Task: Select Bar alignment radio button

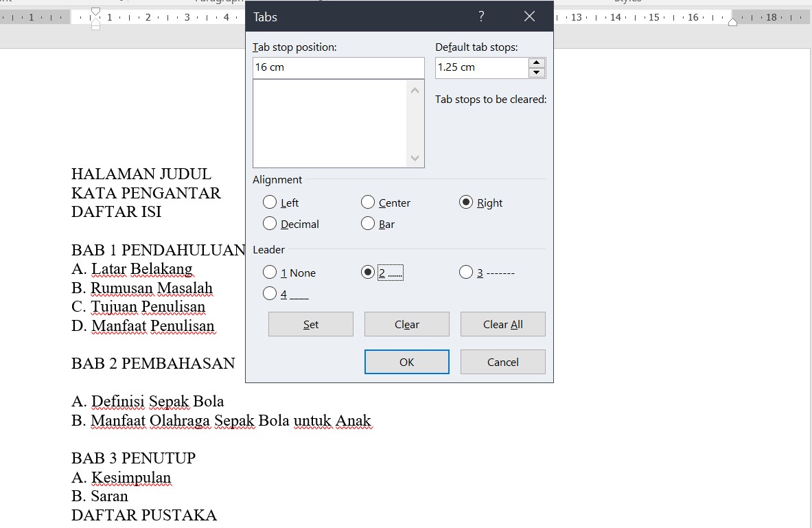Action: point(368,223)
